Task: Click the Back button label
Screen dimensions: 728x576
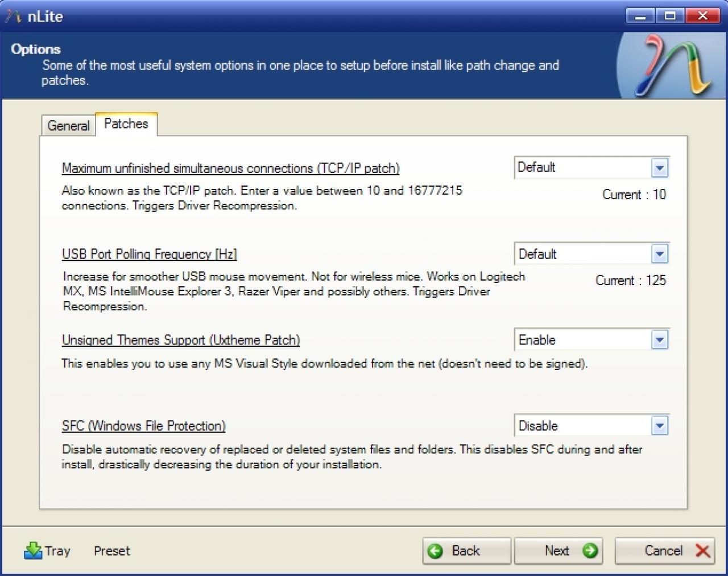Action: point(466,551)
